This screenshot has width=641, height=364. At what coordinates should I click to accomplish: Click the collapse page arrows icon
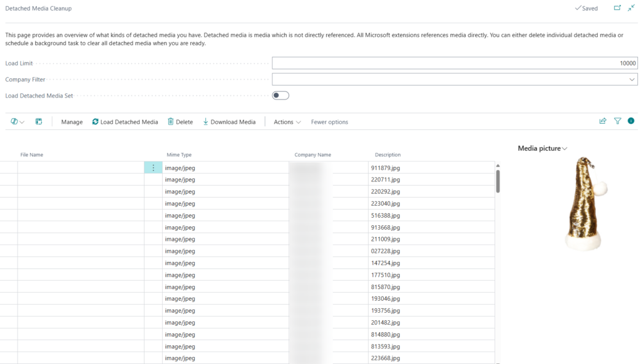[631, 8]
